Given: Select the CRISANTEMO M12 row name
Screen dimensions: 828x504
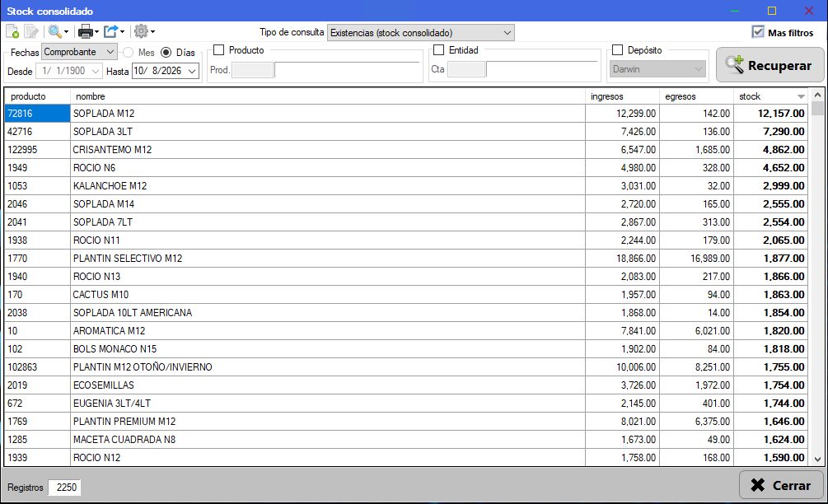Looking at the screenshot, I should (113, 149).
